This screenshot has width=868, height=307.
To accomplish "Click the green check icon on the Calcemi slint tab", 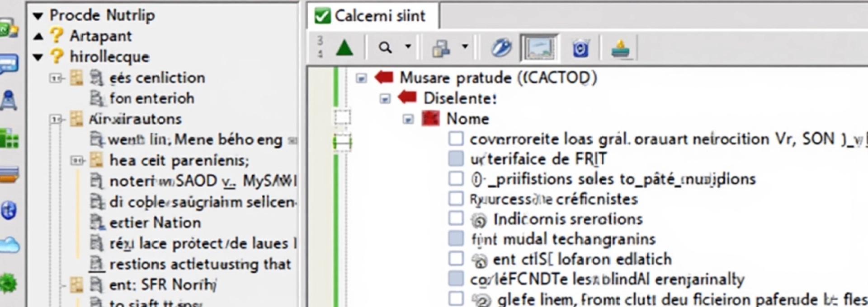I will [x=322, y=16].
